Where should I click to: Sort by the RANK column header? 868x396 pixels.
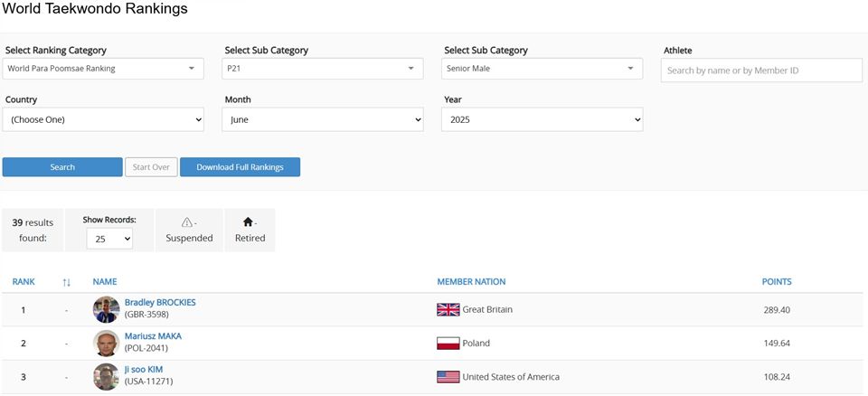click(24, 282)
